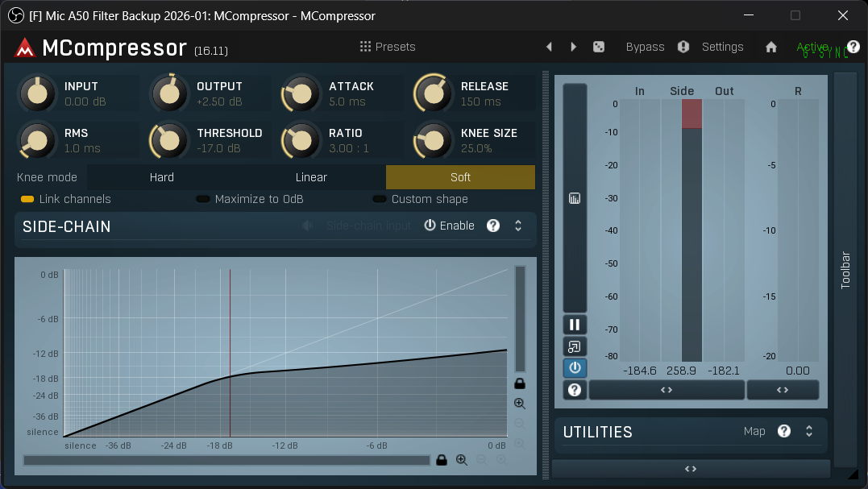Click the OUTPUT gain knob
The height and width of the screenshot is (489, 868).
[x=169, y=93]
